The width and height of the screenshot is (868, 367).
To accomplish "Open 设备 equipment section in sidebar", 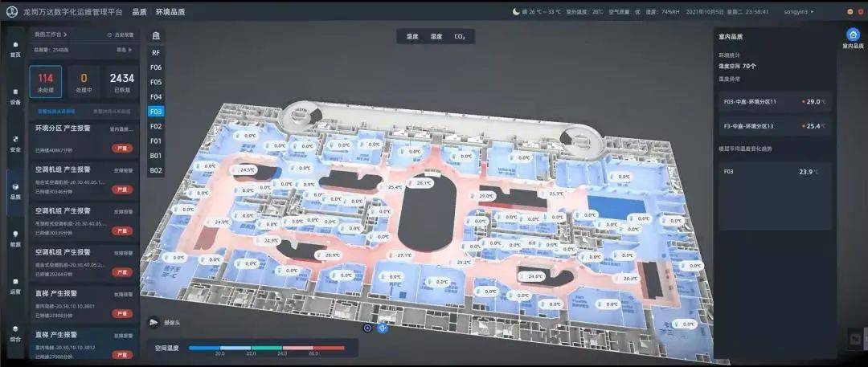I will click(14, 96).
